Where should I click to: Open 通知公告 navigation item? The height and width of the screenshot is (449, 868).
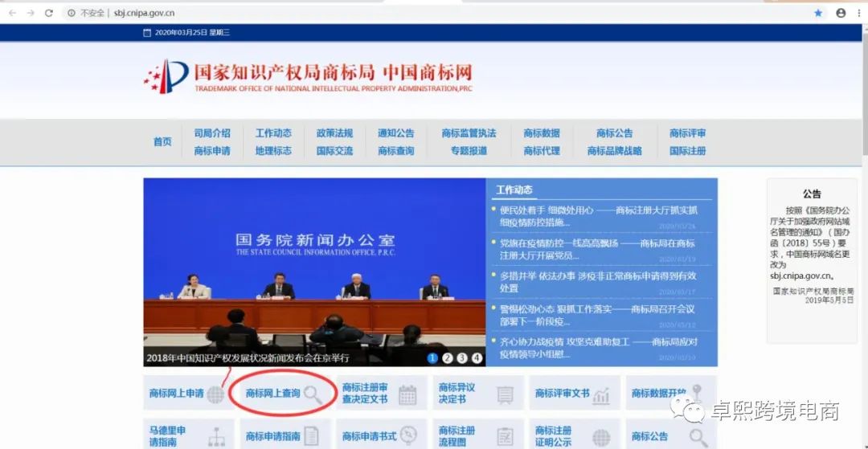click(x=395, y=133)
